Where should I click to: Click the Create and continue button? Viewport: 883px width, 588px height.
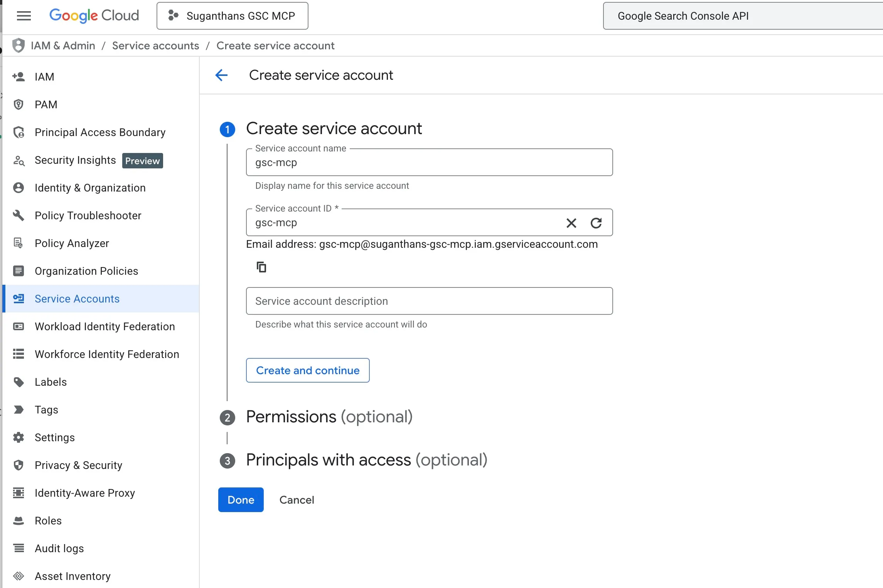(x=308, y=370)
